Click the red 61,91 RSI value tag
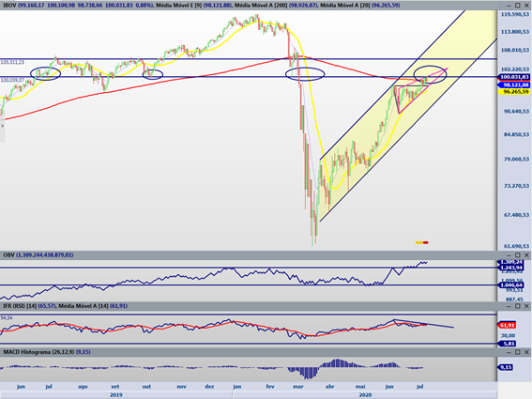 click(507, 326)
